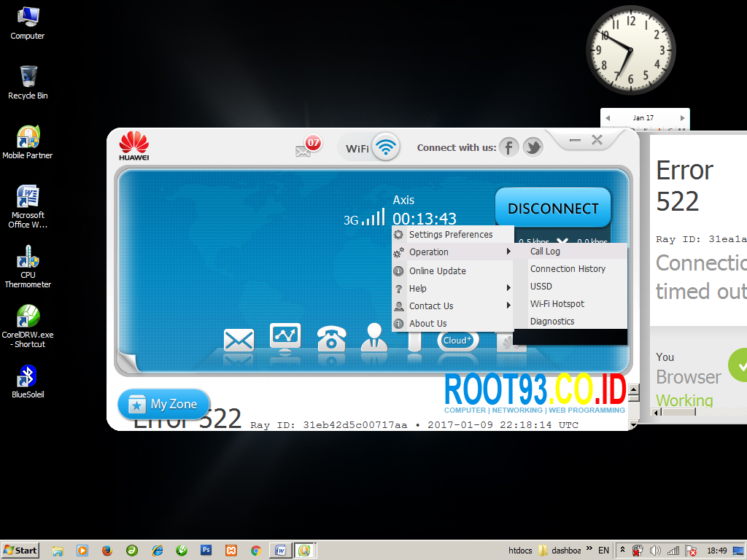
Task: Click the analog clock gadget
Action: tap(630, 50)
